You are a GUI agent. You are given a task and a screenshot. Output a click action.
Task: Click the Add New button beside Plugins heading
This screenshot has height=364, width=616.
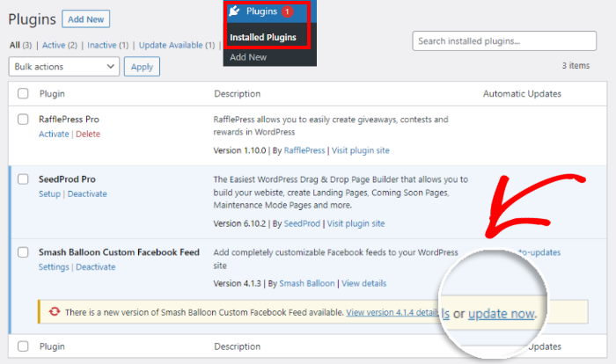point(85,19)
